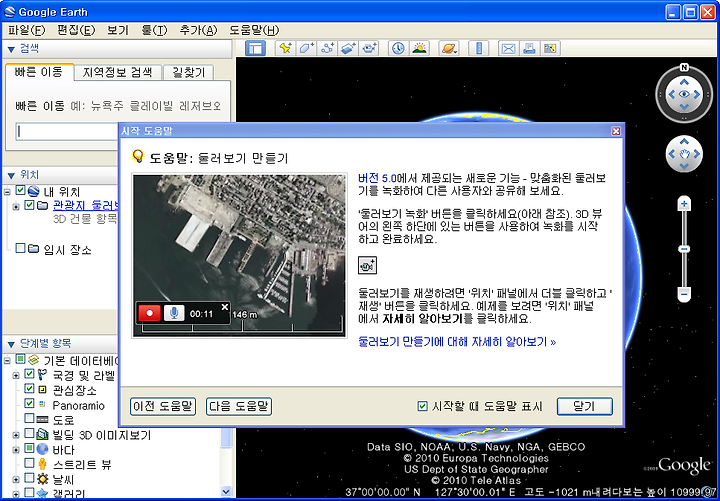720x501 pixels.
Task: Open the 편집(E) menu
Action: 76,30
